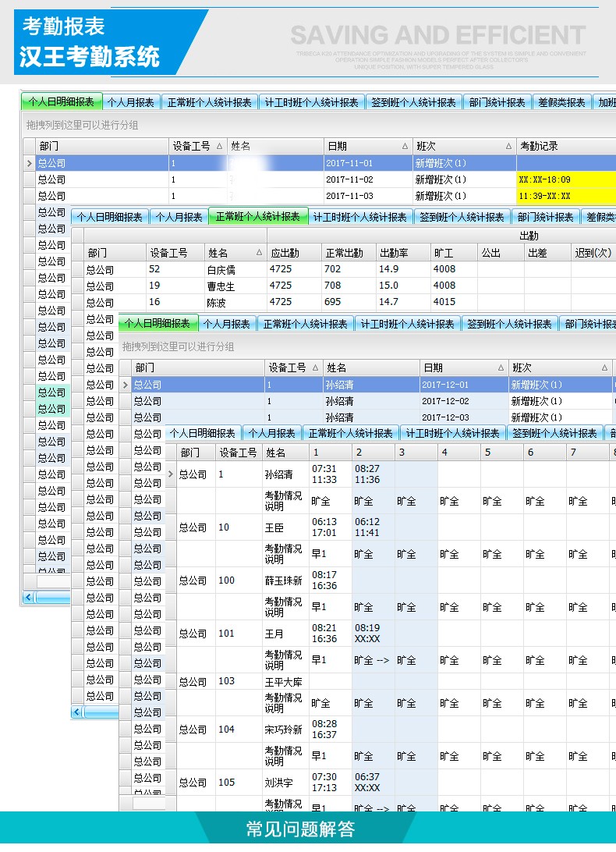The height and width of the screenshot is (852, 616).
Task: Click scroll-left arrow of November daily window
Action: pos(29,597)
